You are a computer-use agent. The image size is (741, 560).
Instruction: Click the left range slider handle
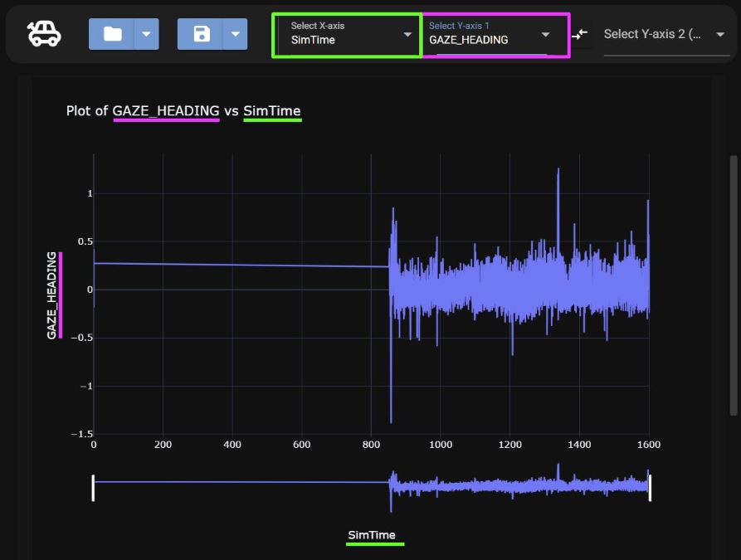coord(93,488)
